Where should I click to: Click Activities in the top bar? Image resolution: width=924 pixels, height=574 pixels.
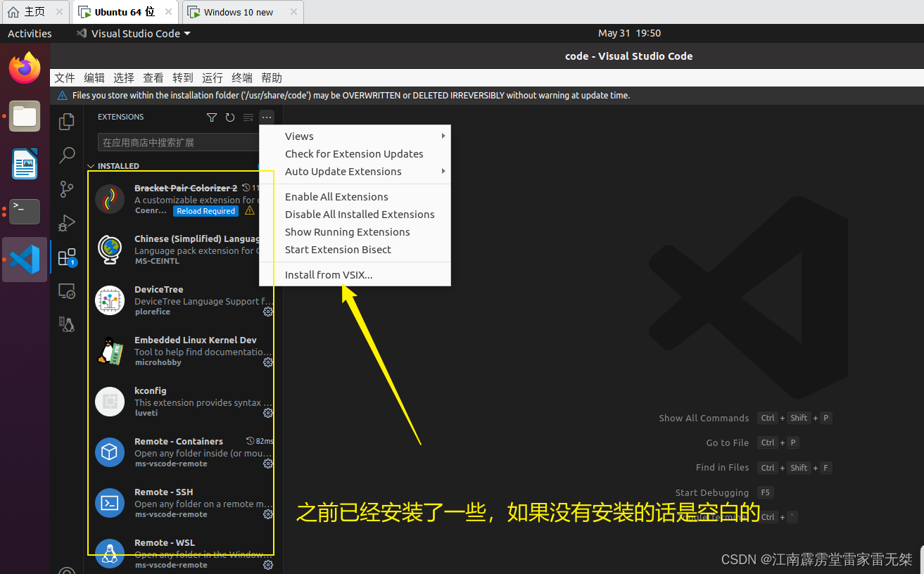click(30, 33)
